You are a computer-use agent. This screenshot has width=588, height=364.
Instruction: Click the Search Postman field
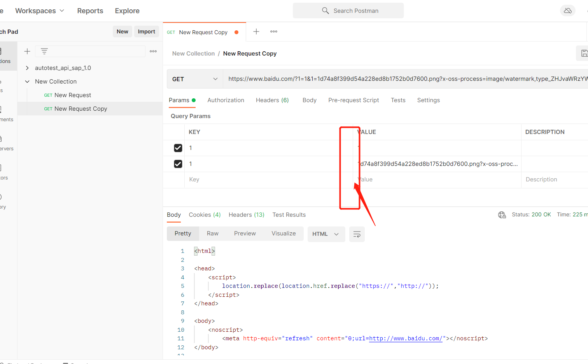click(348, 10)
